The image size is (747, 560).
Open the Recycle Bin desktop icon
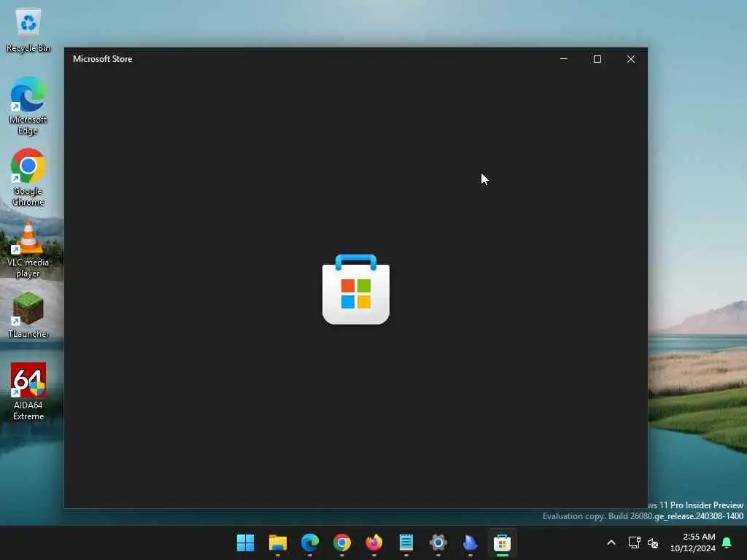[28, 30]
